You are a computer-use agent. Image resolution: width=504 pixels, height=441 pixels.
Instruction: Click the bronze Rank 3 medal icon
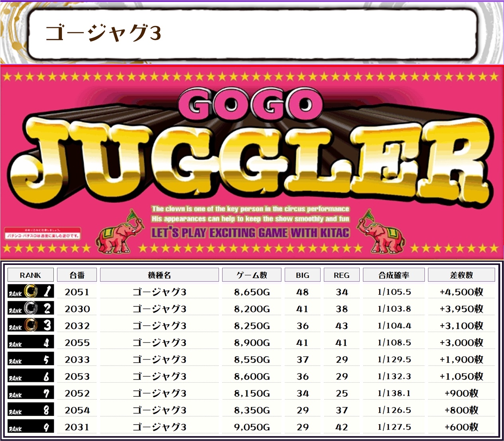pos(31,326)
